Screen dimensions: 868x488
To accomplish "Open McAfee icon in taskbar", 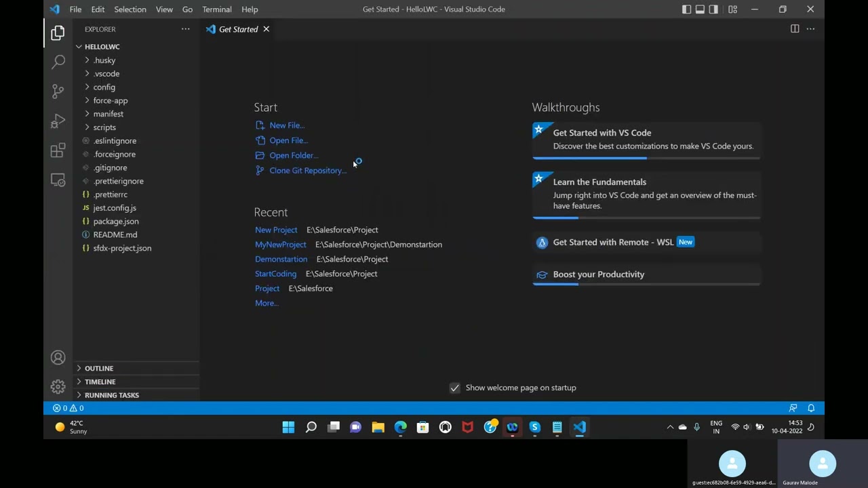I will pyautogui.click(x=467, y=427).
